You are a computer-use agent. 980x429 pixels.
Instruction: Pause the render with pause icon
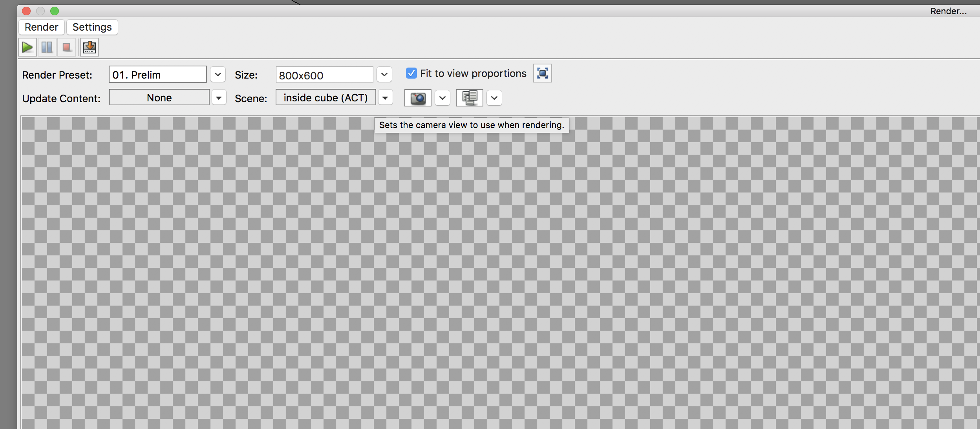coord(47,48)
